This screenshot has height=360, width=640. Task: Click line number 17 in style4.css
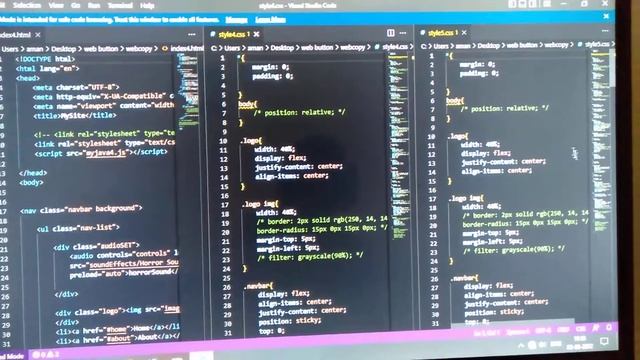pyautogui.click(x=224, y=205)
